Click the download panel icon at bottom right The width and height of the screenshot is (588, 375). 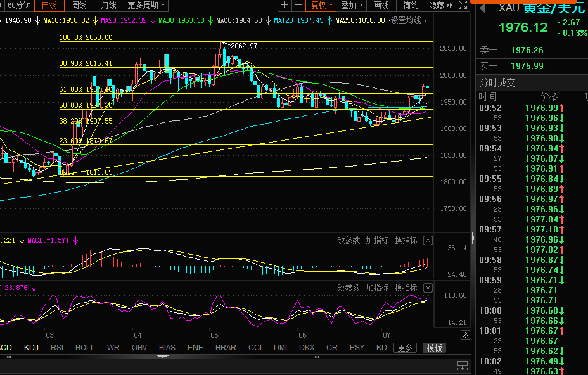click(463, 365)
